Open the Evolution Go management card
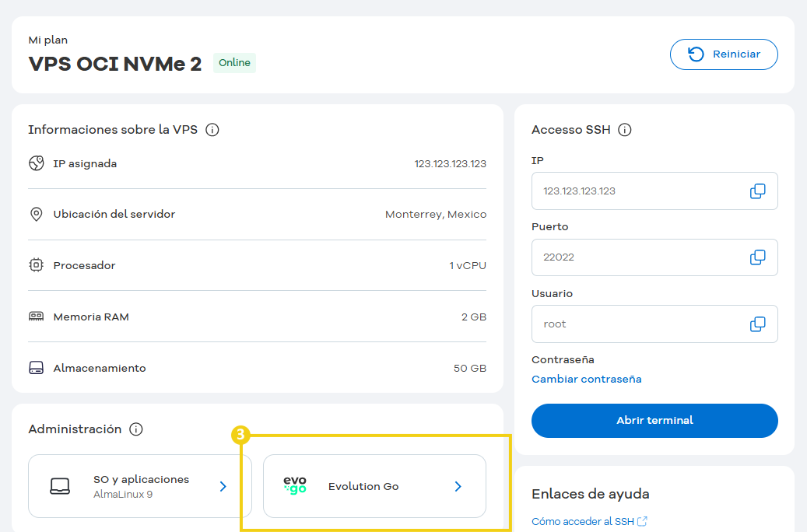 pyautogui.click(x=374, y=486)
